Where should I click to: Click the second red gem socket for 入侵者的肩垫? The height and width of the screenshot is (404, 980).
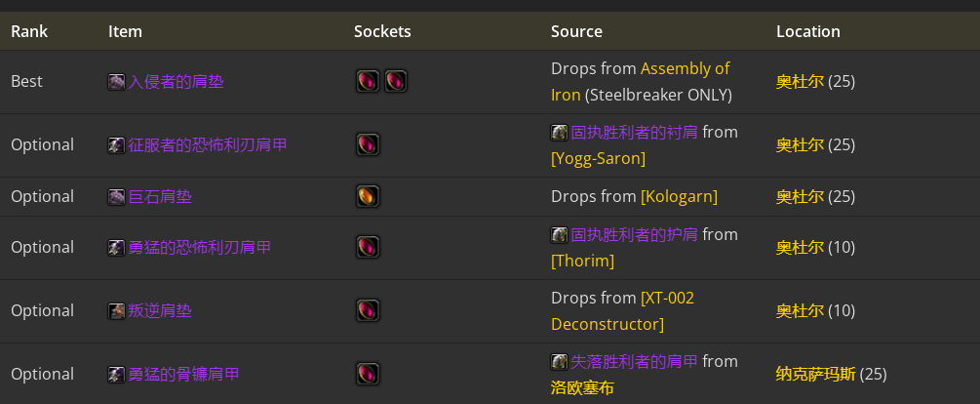click(x=395, y=81)
